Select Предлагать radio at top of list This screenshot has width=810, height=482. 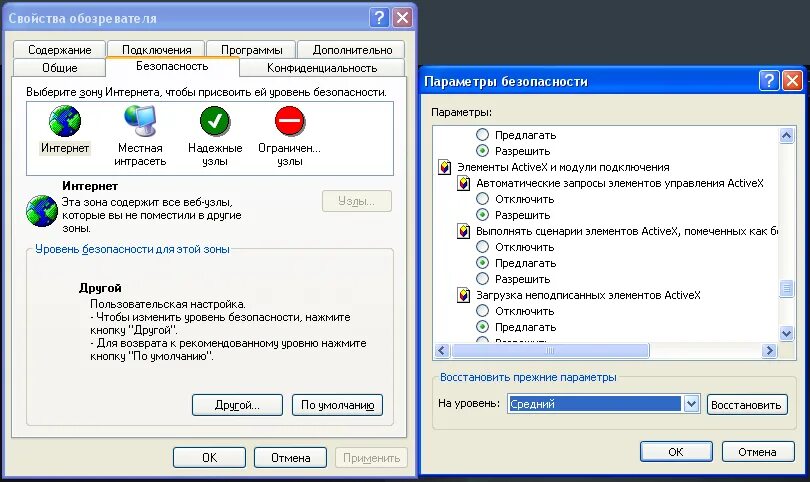click(482, 135)
